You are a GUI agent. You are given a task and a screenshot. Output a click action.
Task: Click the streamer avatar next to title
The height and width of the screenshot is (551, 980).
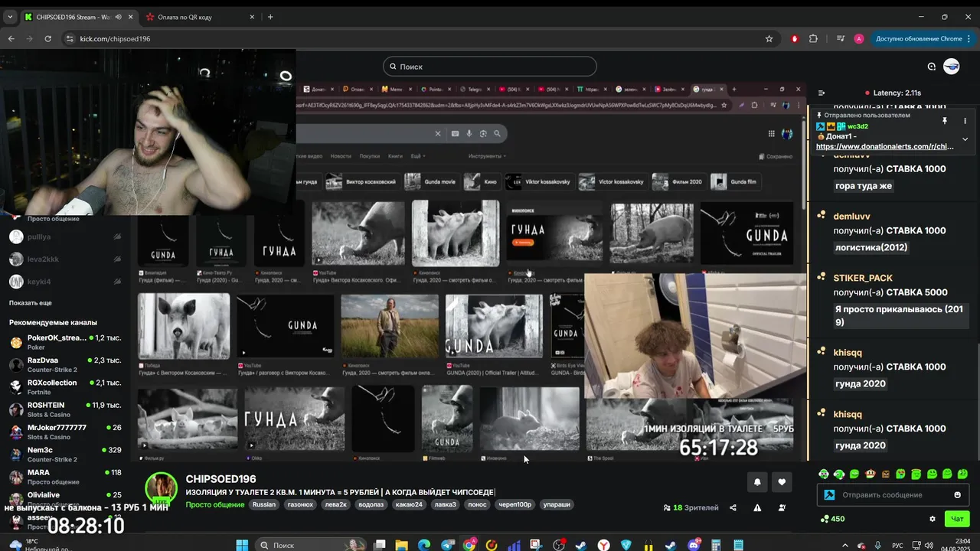[x=162, y=490]
